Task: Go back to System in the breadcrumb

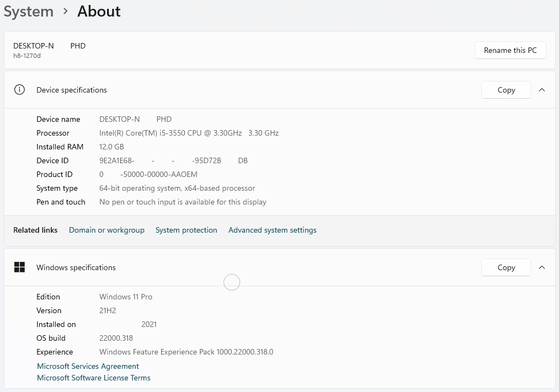Action: tap(29, 12)
